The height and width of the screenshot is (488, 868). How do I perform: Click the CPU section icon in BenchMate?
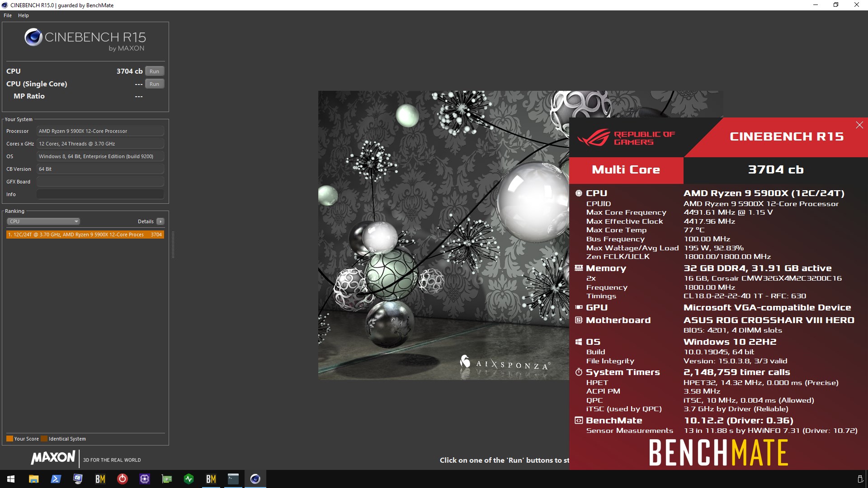coord(579,193)
